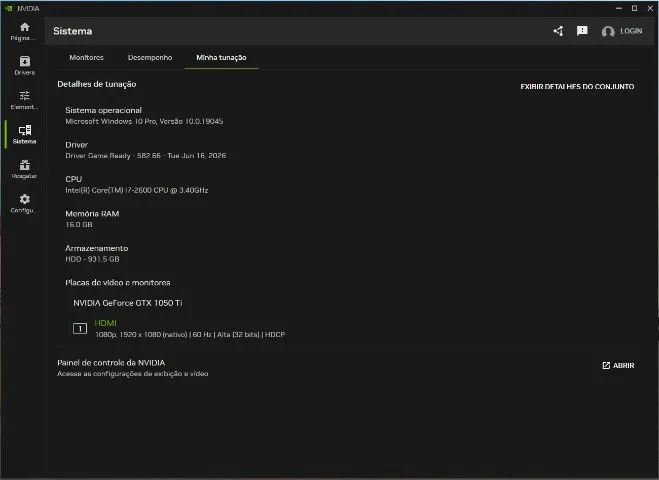Maximize the NVIDIA window
The width and height of the screenshot is (659, 480).
(x=635, y=8)
